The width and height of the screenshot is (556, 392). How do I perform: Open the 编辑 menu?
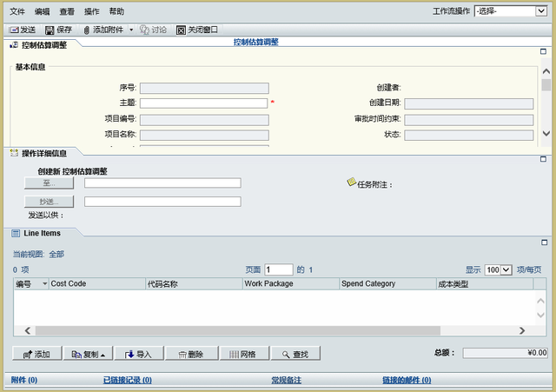(42, 11)
